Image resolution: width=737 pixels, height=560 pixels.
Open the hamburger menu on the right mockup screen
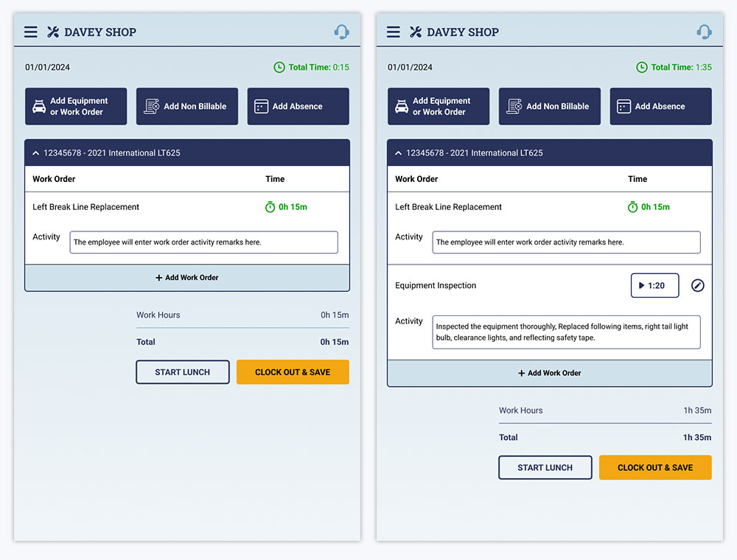tap(393, 32)
